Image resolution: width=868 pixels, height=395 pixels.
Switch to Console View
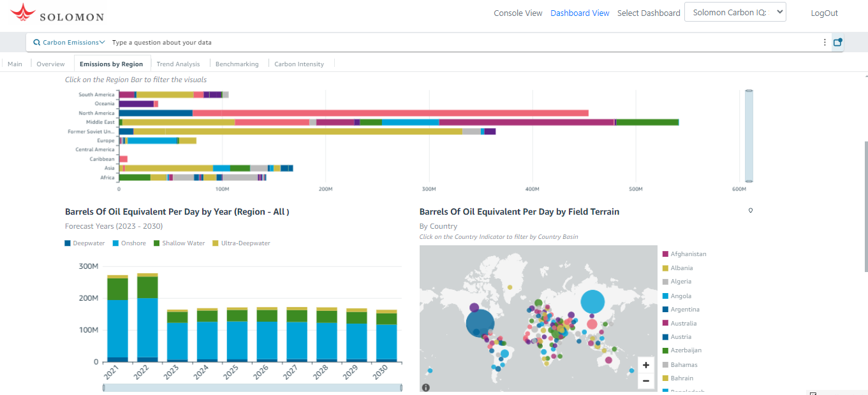pyautogui.click(x=518, y=13)
